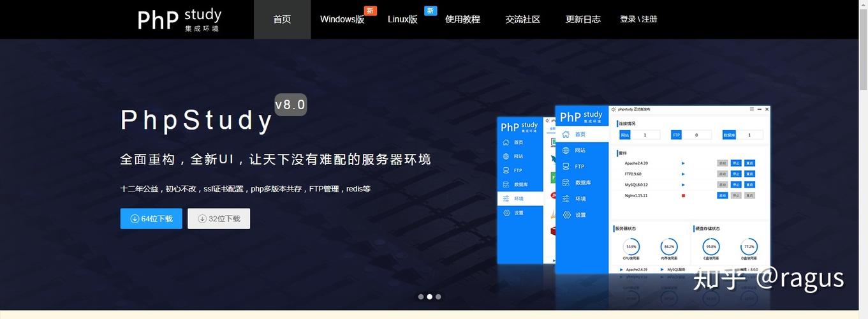Click the FTP connection count tile
The width and height of the screenshot is (868, 319).
pos(691,135)
